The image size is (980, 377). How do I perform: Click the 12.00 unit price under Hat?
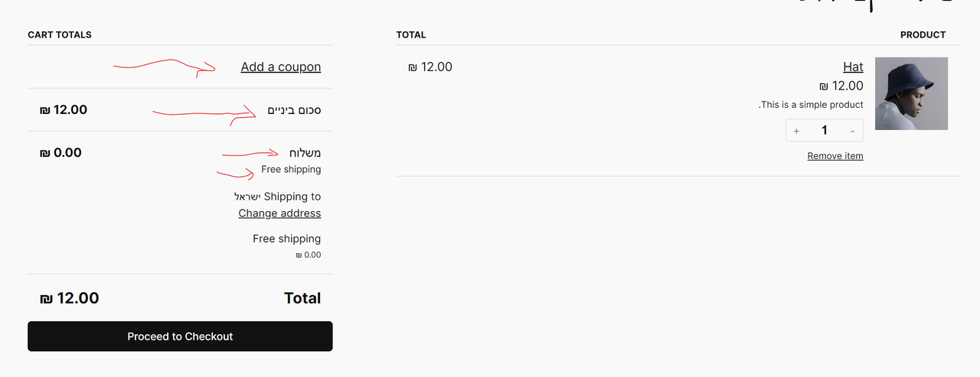click(x=841, y=86)
